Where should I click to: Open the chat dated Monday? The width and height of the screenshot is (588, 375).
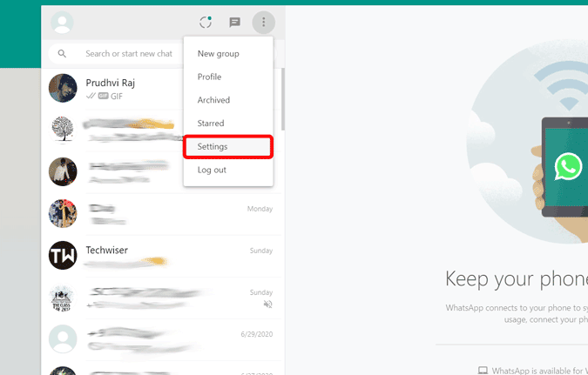point(161,214)
